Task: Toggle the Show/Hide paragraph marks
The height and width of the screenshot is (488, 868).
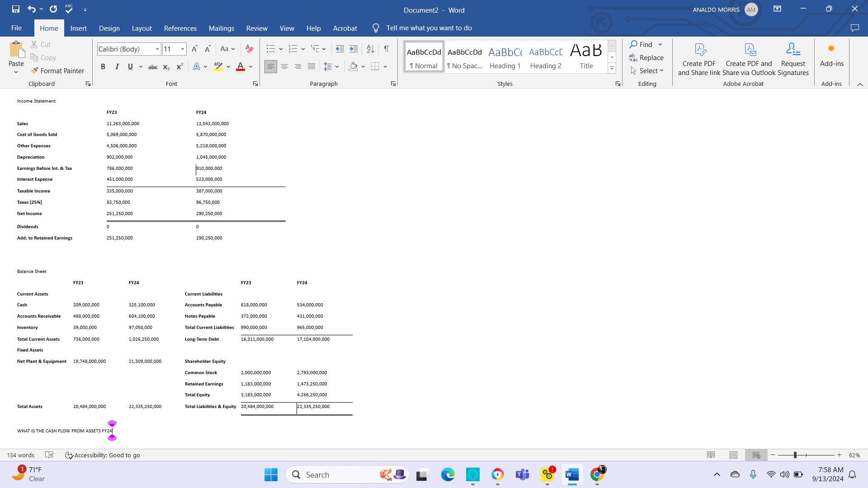Action: (387, 49)
